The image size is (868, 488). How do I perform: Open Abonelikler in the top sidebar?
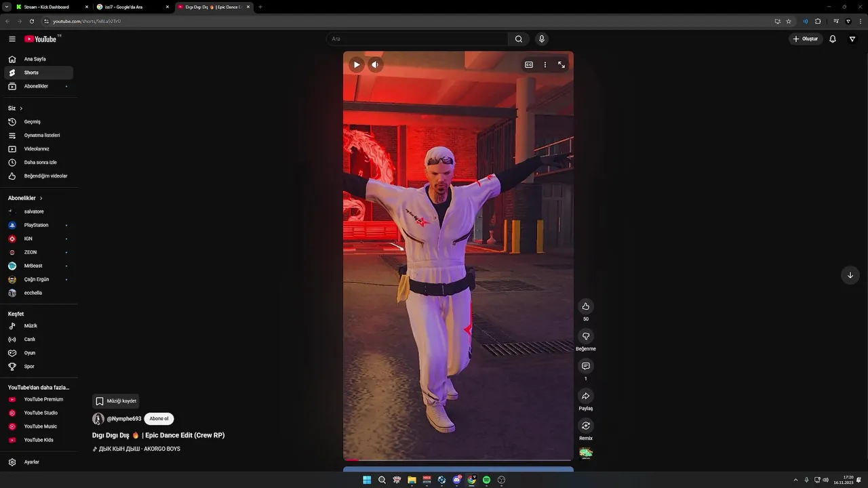tap(39, 86)
